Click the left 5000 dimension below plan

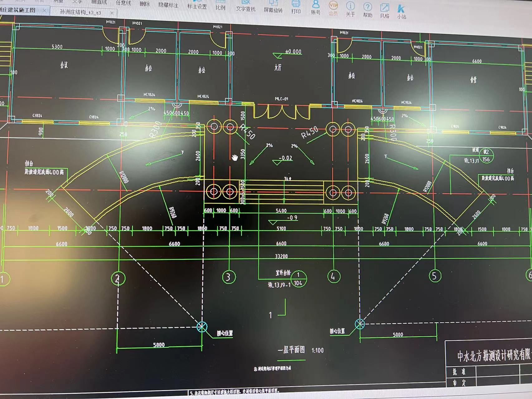[x=159, y=345]
